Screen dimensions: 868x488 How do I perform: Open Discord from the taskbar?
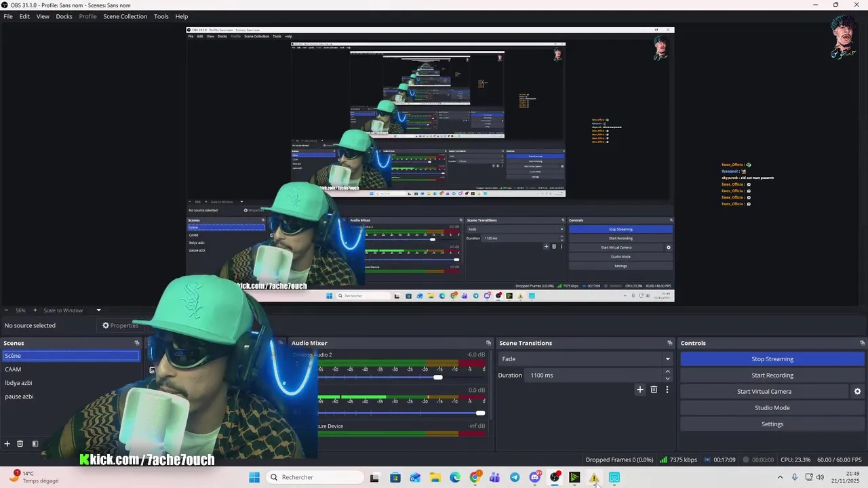535,478
